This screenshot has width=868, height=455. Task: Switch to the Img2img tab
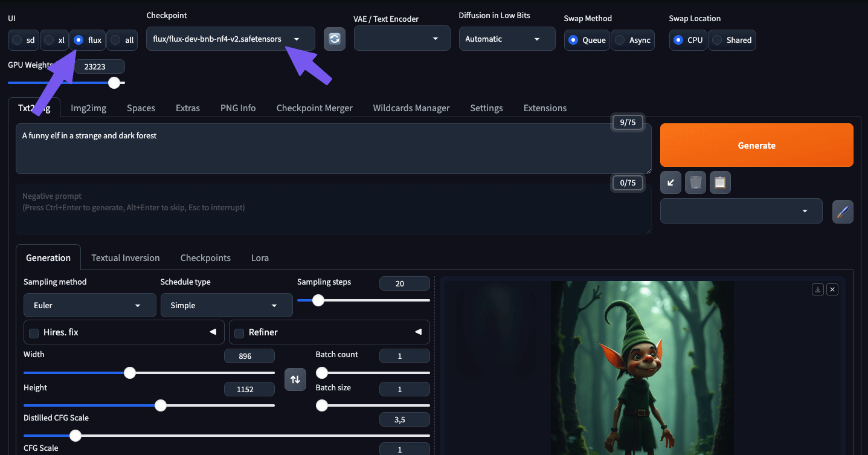pos(88,108)
